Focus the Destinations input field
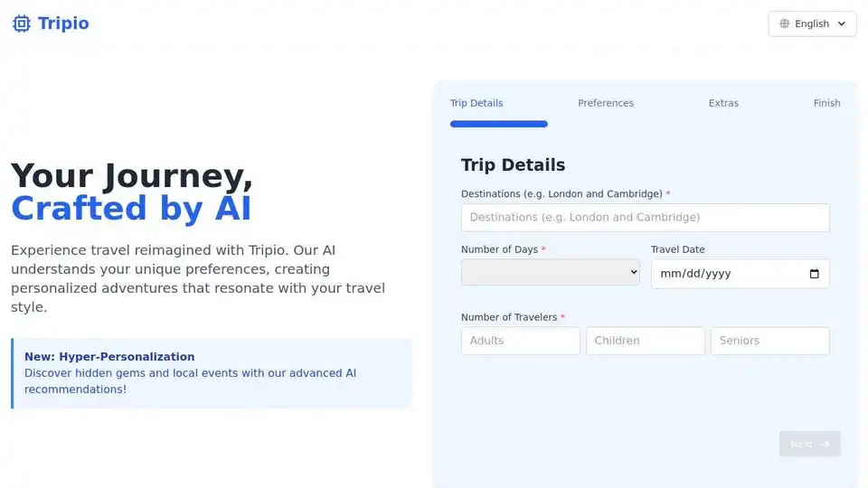Screen dimensions: 868x488 pyautogui.click(x=645, y=218)
